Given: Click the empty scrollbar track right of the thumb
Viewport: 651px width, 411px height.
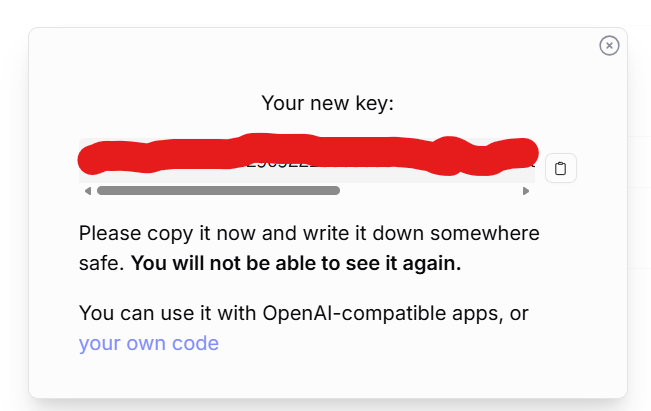Looking at the screenshot, I should coord(430,190).
